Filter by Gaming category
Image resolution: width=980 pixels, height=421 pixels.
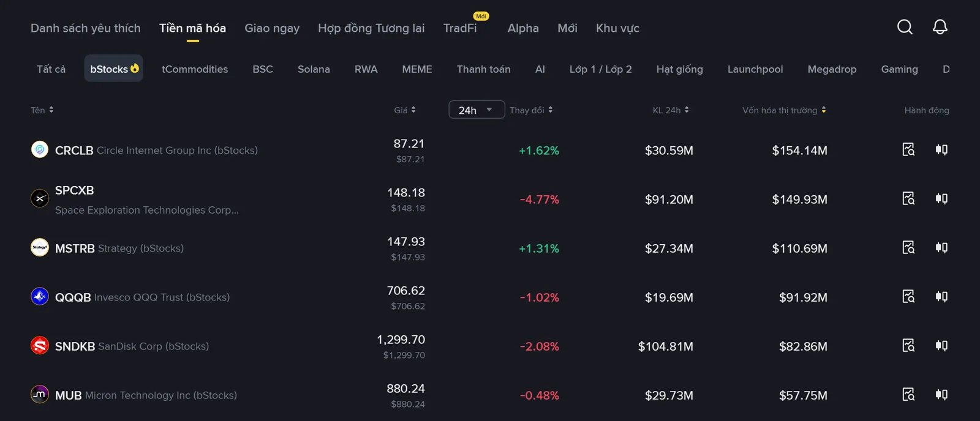[x=899, y=69]
